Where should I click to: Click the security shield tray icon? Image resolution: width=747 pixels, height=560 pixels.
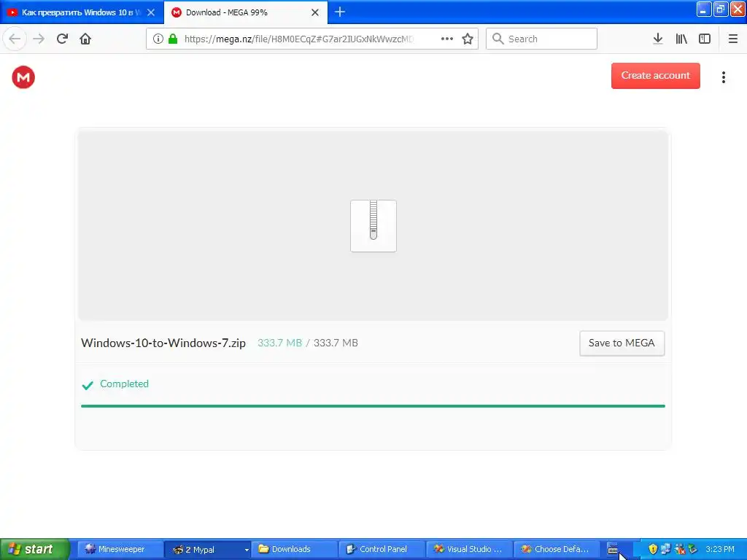[653, 549]
